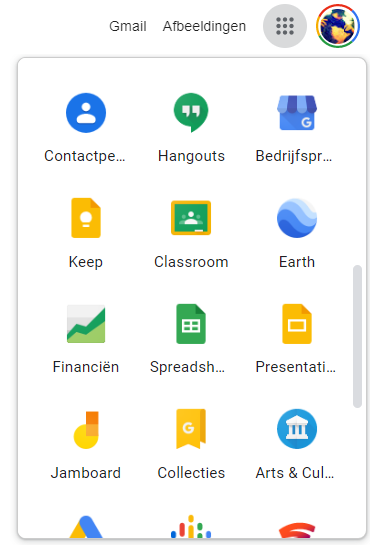Open the account profile picture menu

(338, 26)
